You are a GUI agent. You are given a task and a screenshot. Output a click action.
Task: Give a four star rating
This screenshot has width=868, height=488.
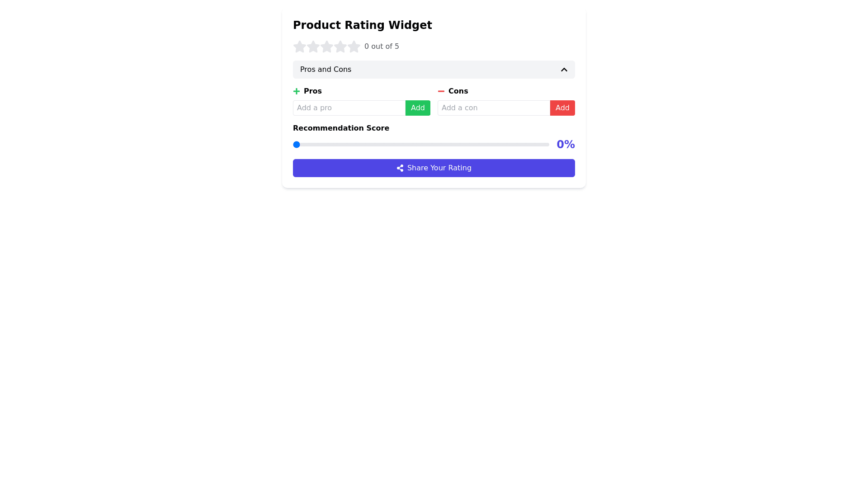click(340, 47)
